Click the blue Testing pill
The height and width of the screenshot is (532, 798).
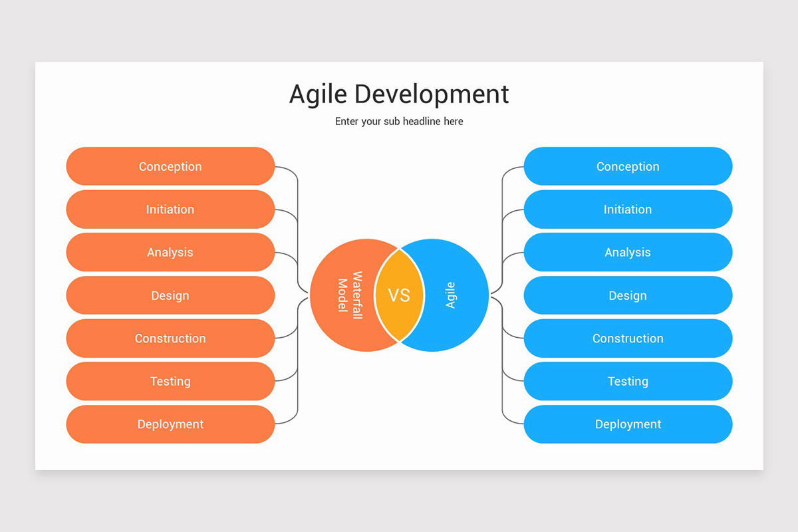point(628,381)
